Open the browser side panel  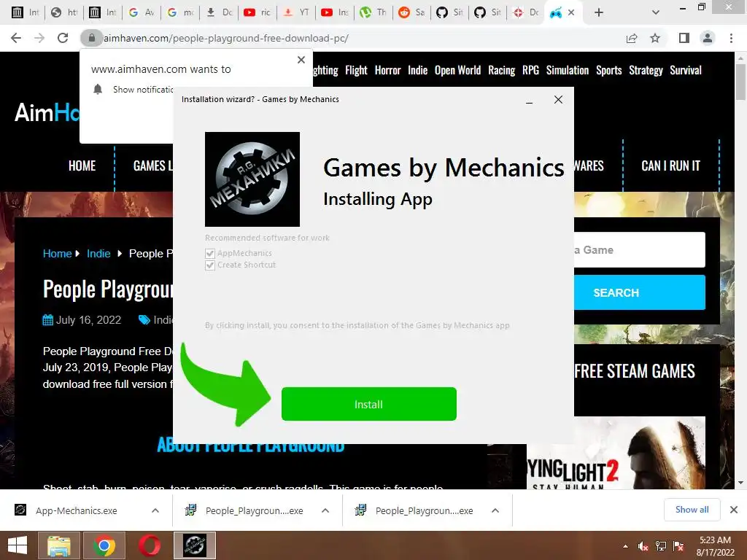click(x=684, y=38)
